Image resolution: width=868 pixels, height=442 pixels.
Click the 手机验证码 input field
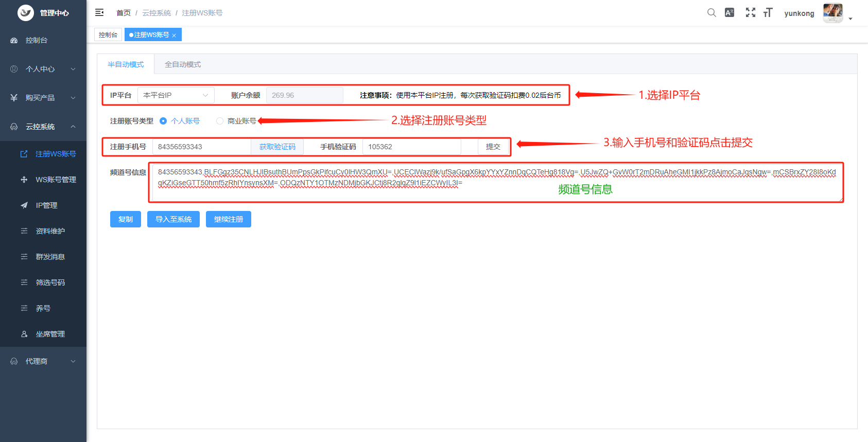click(x=412, y=147)
